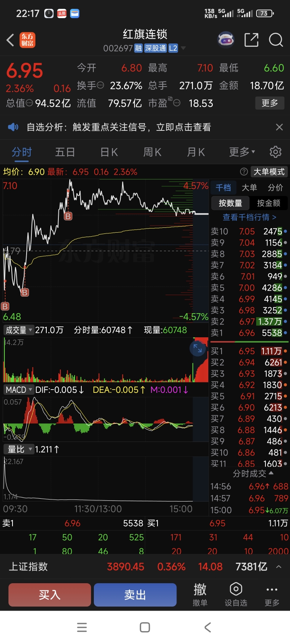Select 卖5 row at 7.00
The height and width of the screenshot is (644, 290).
click(x=249, y=288)
